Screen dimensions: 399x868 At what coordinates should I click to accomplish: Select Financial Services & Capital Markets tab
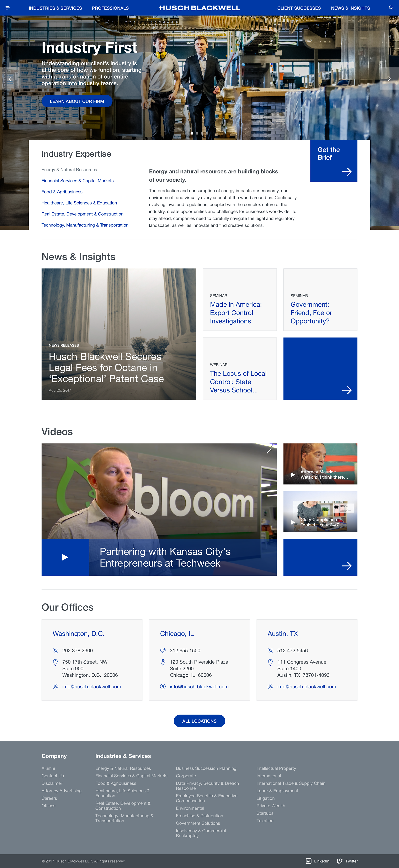[78, 181]
